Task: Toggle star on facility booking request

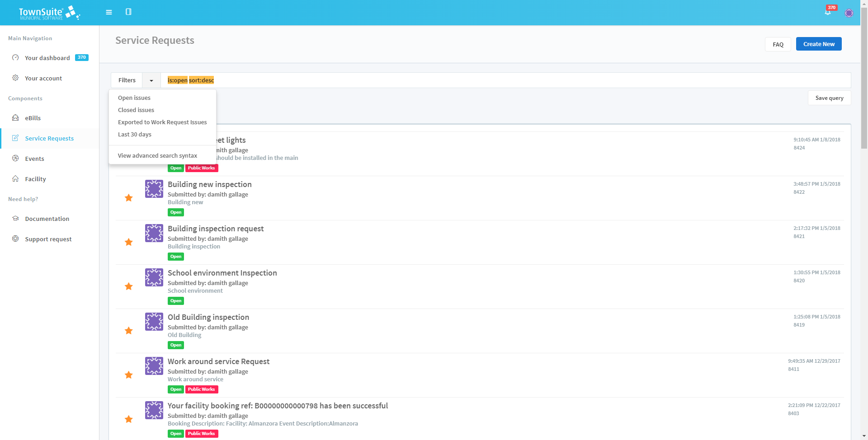Action: (x=129, y=419)
